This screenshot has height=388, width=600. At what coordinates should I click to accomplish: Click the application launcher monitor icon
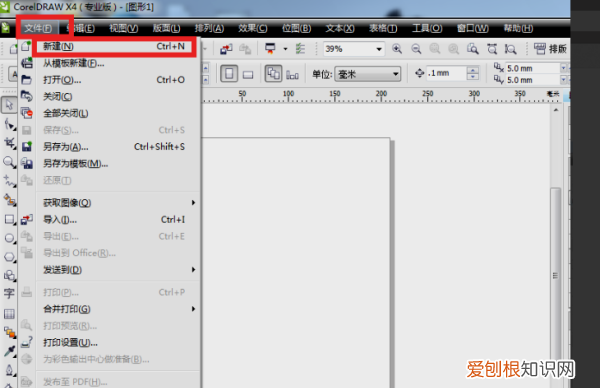pos(270,49)
